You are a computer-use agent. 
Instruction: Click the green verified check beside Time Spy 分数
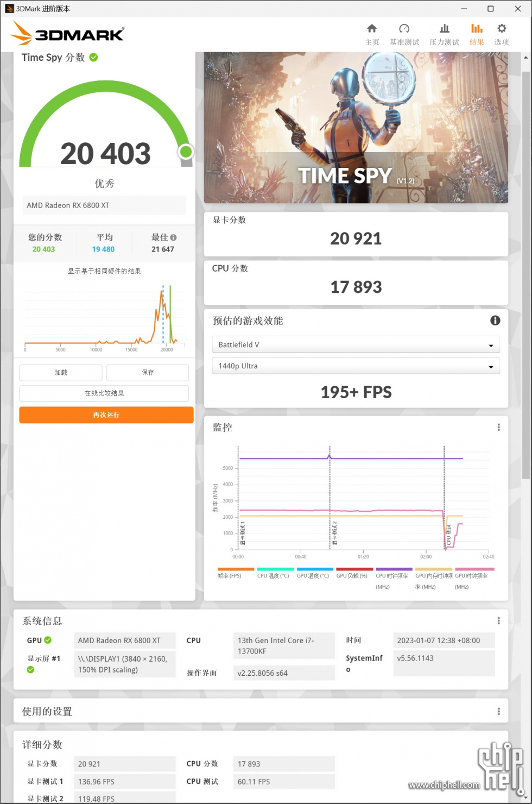point(93,57)
